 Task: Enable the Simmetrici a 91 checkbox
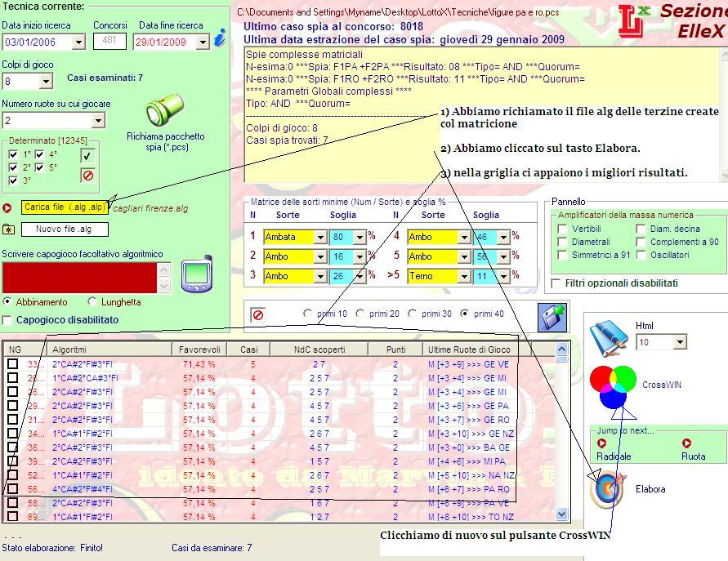(562, 255)
